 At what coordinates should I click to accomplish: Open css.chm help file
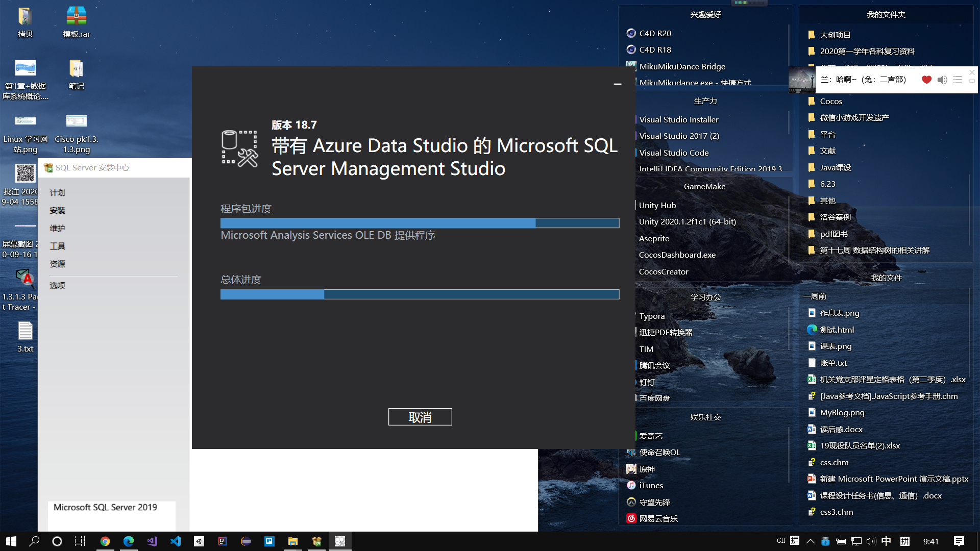(x=828, y=462)
